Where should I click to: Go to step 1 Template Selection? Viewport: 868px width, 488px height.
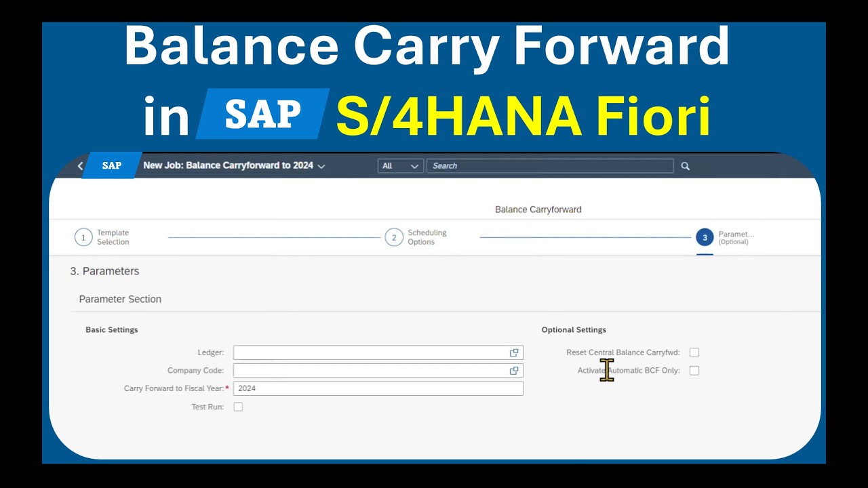pyautogui.click(x=102, y=237)
